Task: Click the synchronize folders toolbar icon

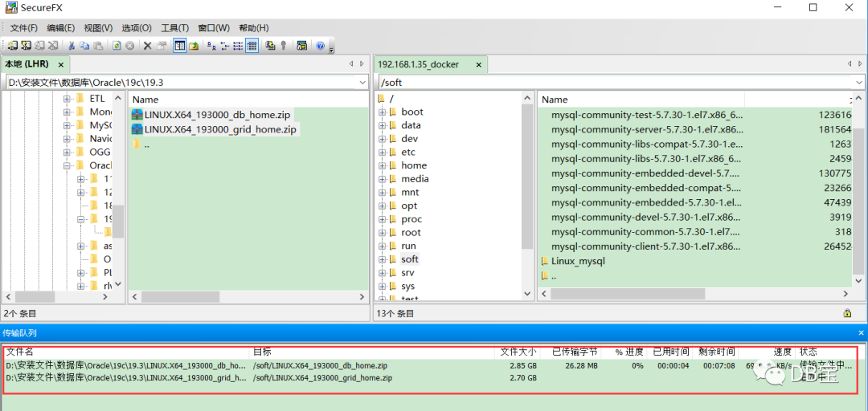Action: coord(270,46)
